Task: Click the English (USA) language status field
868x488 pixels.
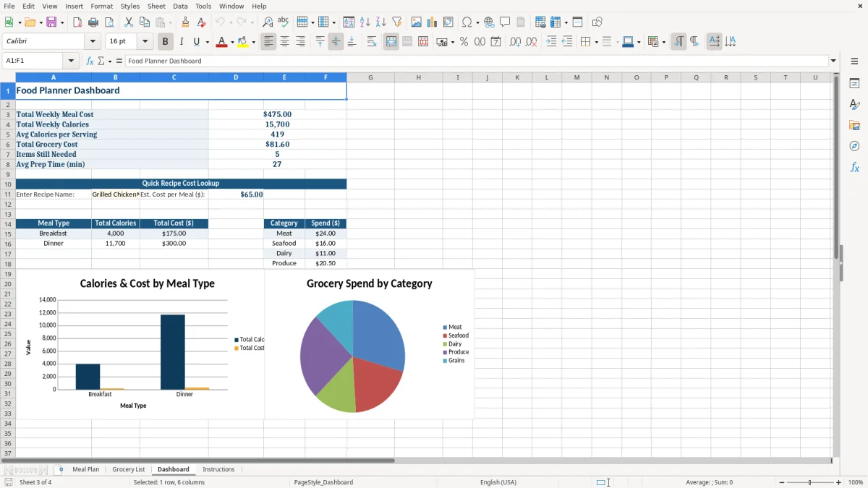Action: 498,482
